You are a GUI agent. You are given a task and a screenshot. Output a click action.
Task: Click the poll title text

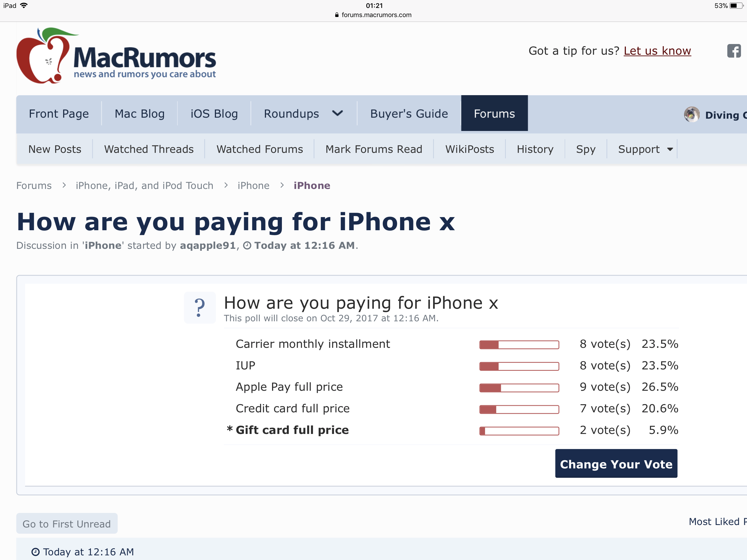pyautogui.click(x=361, y=303)
